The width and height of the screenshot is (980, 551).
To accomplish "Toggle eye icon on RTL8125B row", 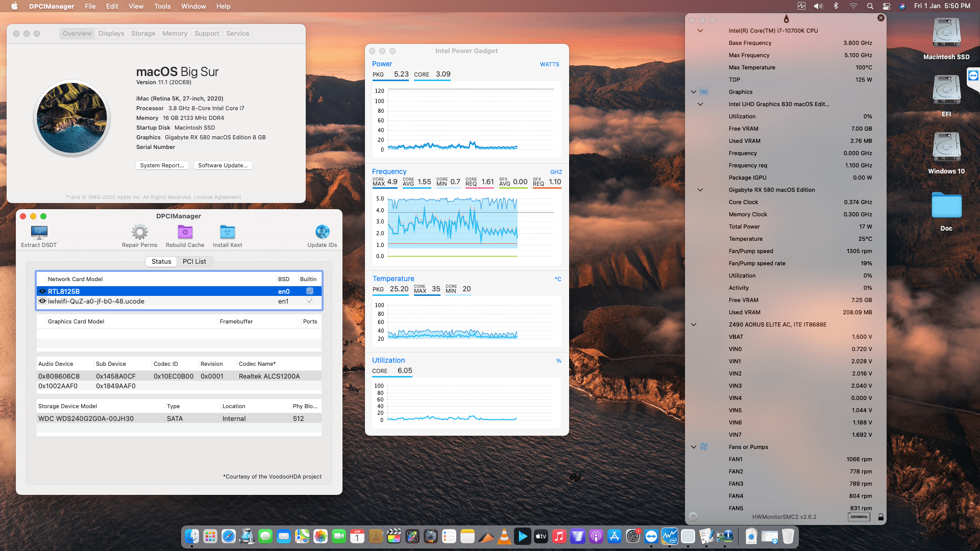I will [x=42, y=291].
